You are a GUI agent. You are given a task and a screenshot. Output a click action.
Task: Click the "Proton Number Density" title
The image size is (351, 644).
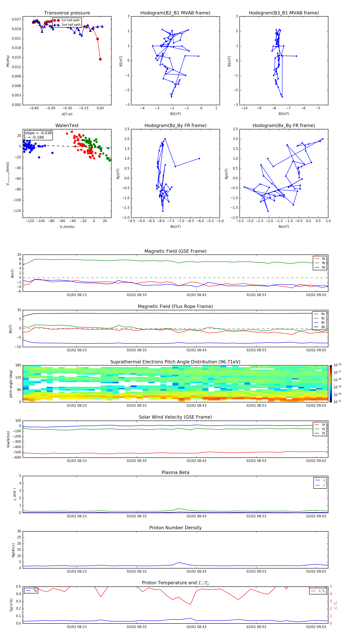click(175, 528)
